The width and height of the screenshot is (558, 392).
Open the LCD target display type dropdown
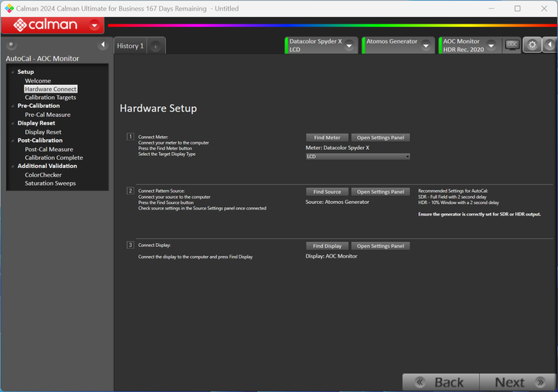(358, 157)
